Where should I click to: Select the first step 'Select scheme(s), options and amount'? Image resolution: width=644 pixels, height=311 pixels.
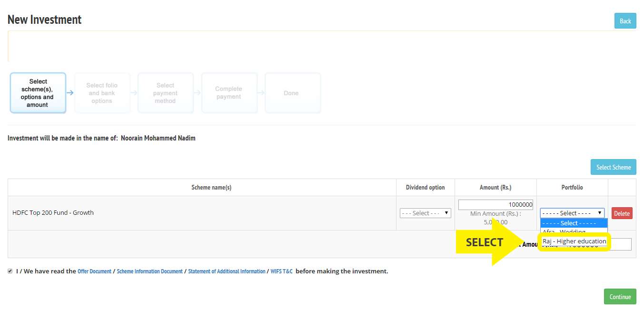pos(38,93)
